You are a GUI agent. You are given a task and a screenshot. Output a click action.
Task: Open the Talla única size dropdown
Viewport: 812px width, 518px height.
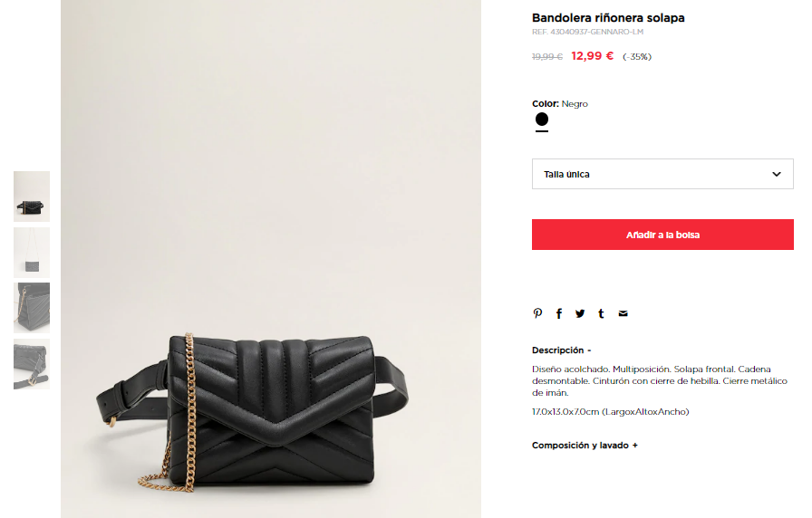pyautogui.click(x=662, y=174)
